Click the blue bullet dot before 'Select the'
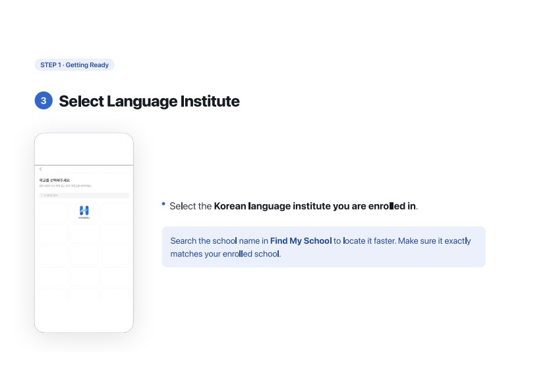The image size is (555, 392). point(163,204)
